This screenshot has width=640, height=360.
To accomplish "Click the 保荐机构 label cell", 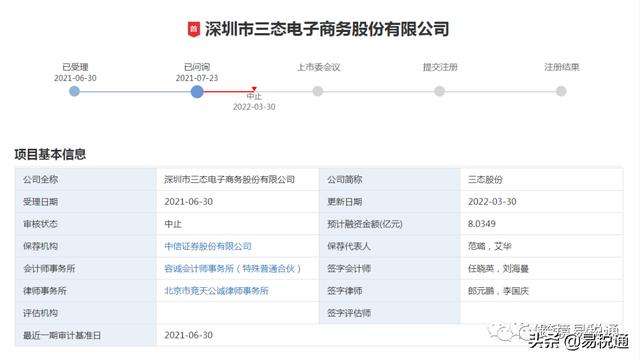I will 86,246.
